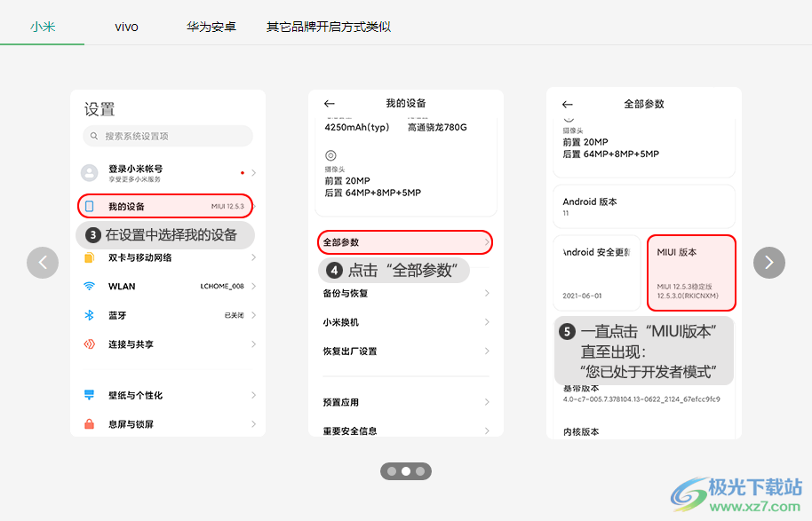
Task: Open 备份与恢复 entry
Action: (406, 294)
